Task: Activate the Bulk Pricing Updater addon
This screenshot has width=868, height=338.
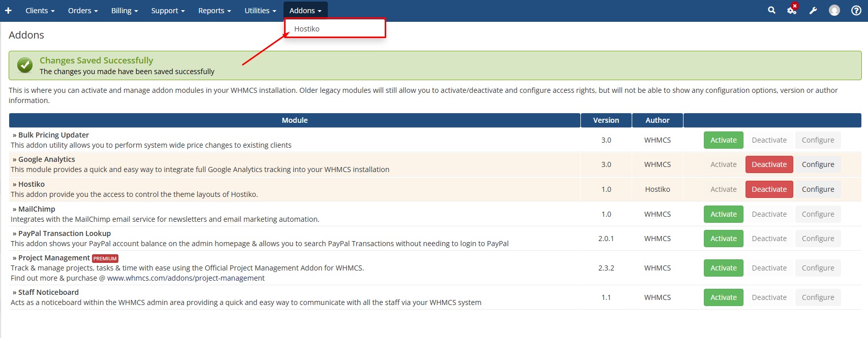Action: 723,140
